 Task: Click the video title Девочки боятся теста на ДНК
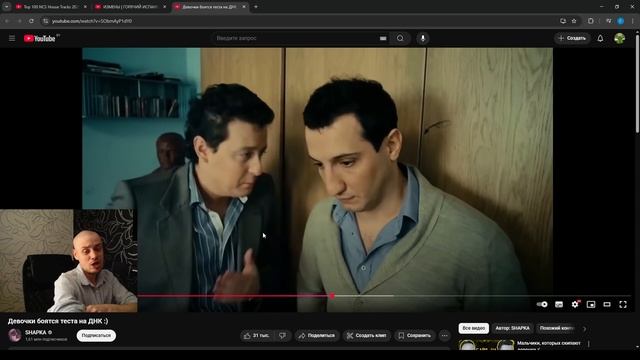[x=58, y=321]
